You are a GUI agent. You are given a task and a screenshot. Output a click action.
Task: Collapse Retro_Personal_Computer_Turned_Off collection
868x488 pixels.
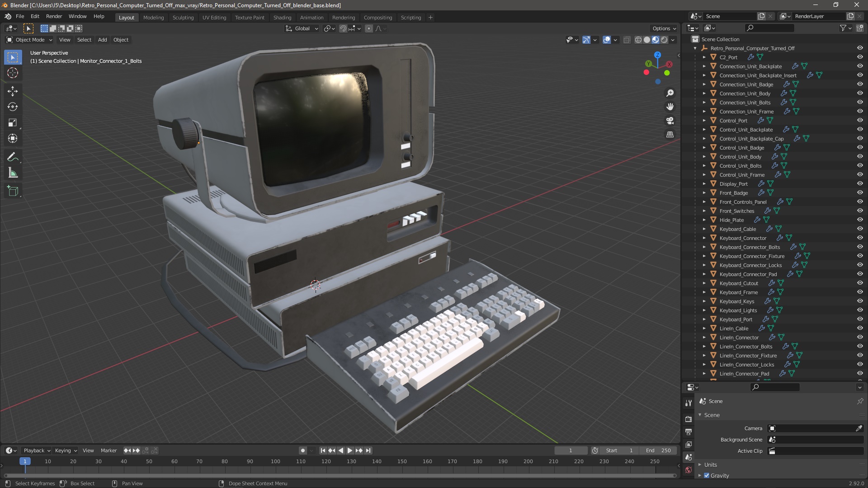point(695,48)
